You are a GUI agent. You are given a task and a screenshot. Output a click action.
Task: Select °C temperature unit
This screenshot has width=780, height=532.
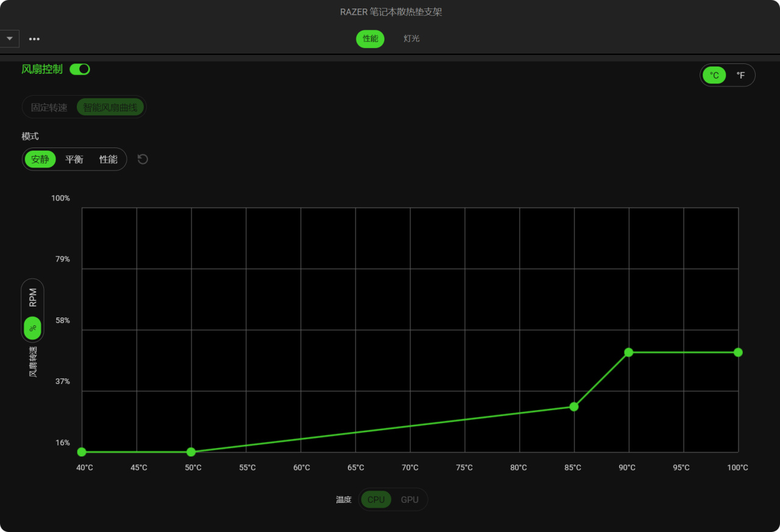click(714, 76)
